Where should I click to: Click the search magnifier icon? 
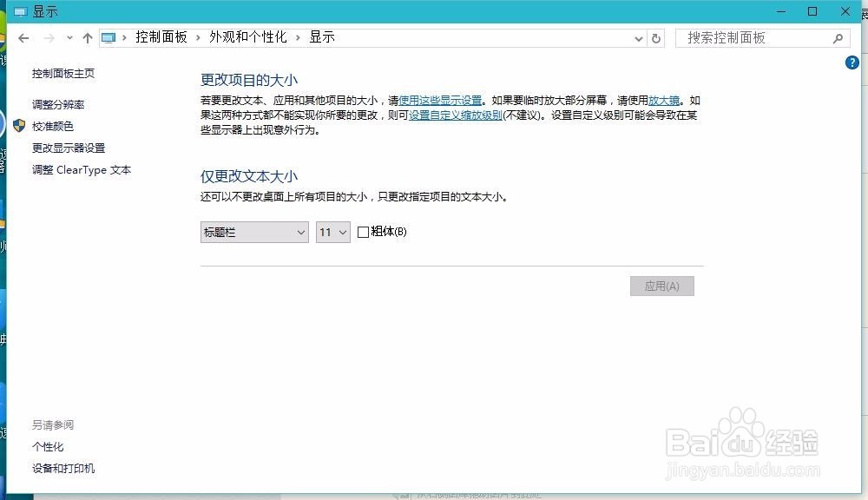point(838,38)
